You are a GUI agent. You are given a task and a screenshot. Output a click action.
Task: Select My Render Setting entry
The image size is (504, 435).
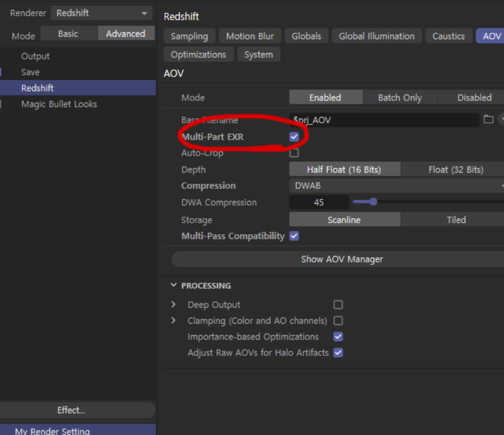point(78,430)
